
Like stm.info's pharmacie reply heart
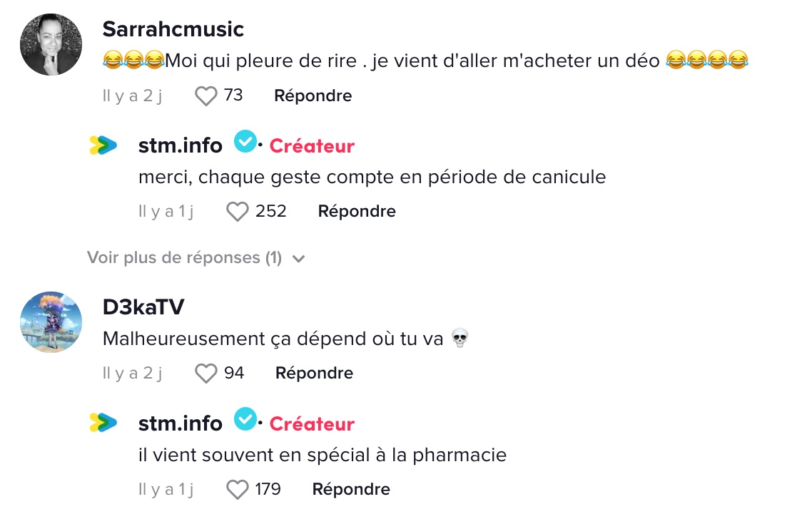(x=237, y=489)
